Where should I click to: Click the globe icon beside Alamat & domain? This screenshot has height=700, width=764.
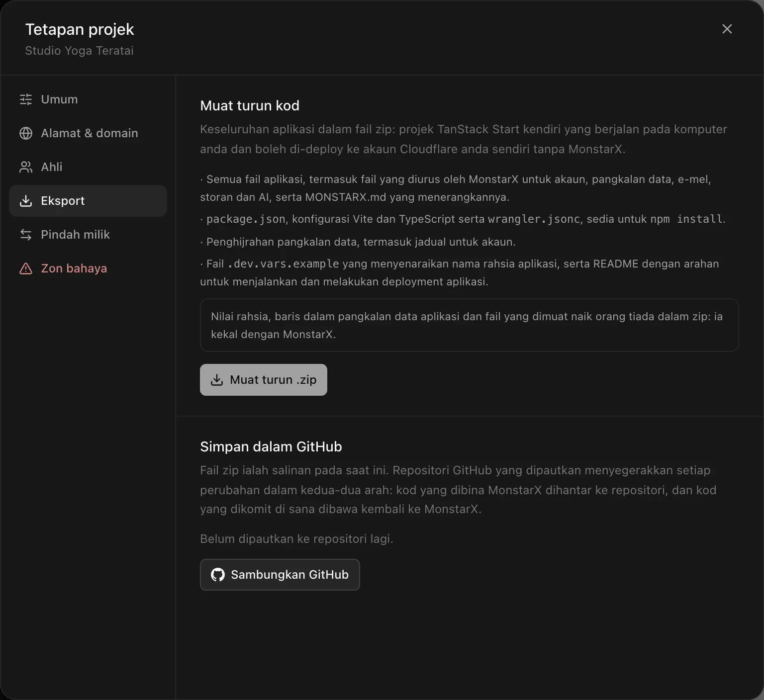click(26, 133)
